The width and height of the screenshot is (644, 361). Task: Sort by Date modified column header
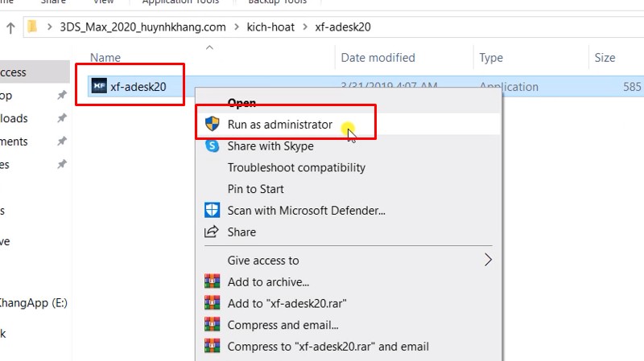(x=378, y=58)
